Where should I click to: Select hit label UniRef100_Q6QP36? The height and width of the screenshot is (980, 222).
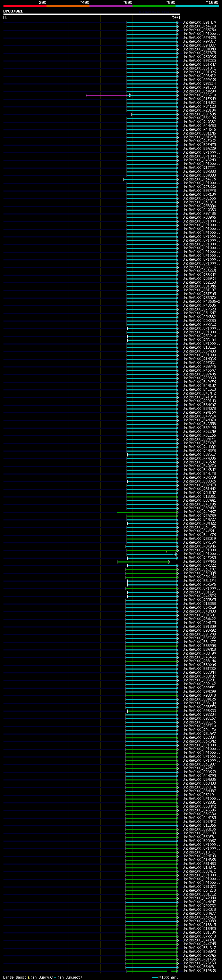pos(199,57)
